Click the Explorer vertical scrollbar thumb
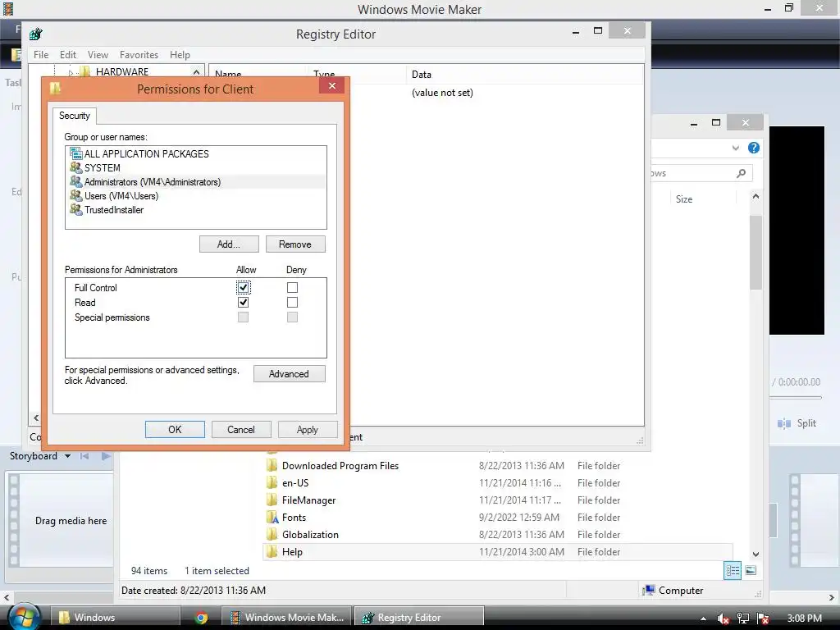This screenshot has height=630, width=840. click(756, 253)
